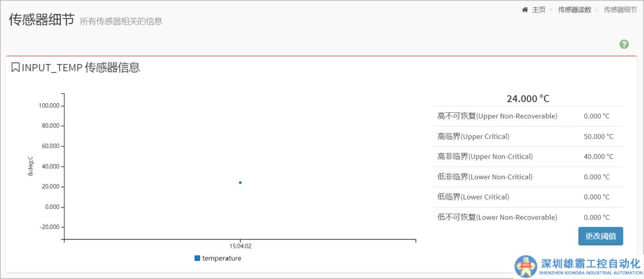This screenshot has height=279, width=644.
Task: Select the Lower Non-Critical threshold row
Action: coord(527,177)
